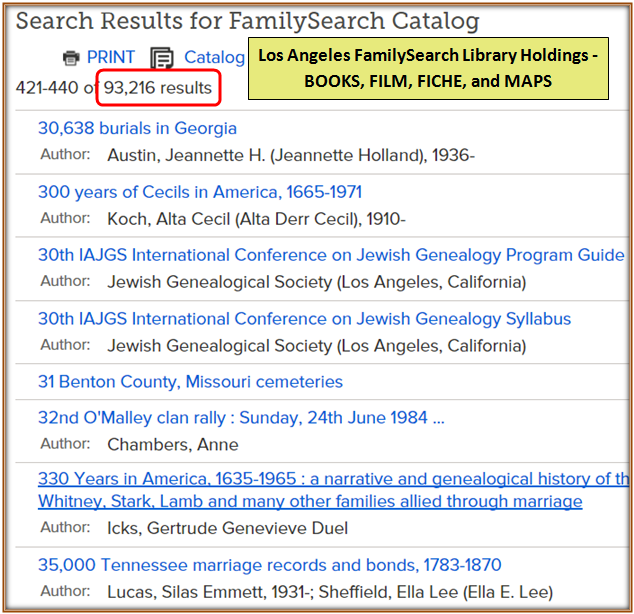Click the Catalog document icon
This screenshot has width=634, height=614.
pos(161,59)
